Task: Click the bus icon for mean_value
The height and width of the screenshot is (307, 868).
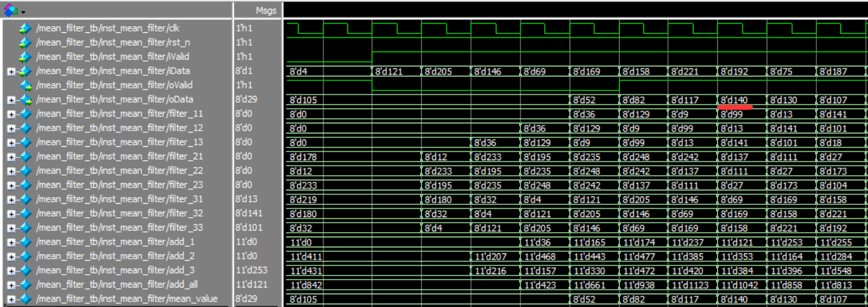Action: click(26, 298)
